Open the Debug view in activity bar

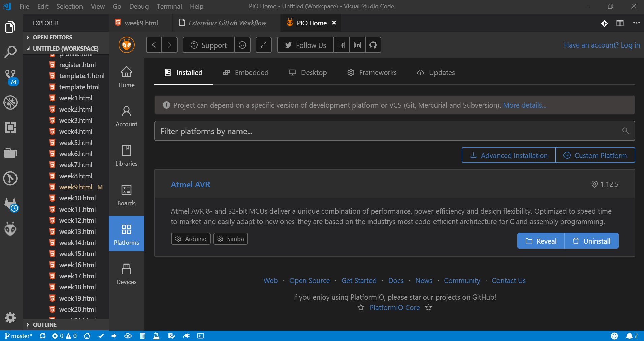point(10,102)
